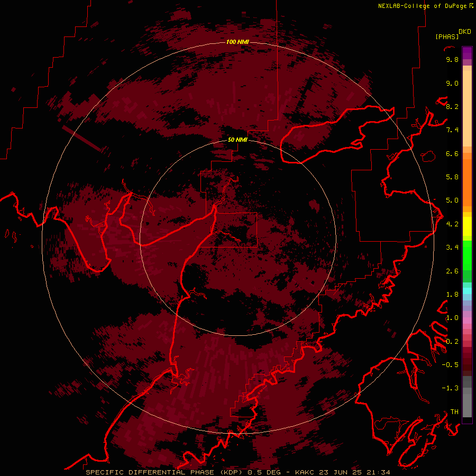The image size is (476, 476).
Task: Click the 9.8 legend value
Action: pos(452,59)
